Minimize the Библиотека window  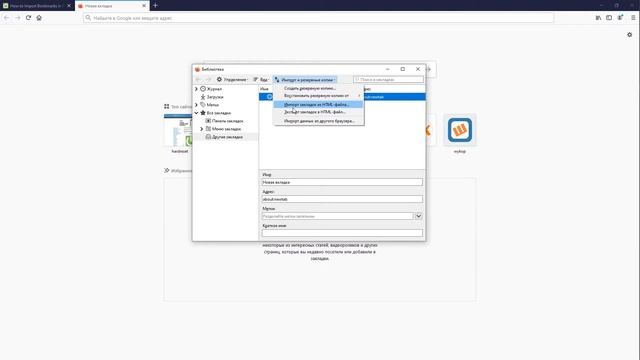pos(388,69)
